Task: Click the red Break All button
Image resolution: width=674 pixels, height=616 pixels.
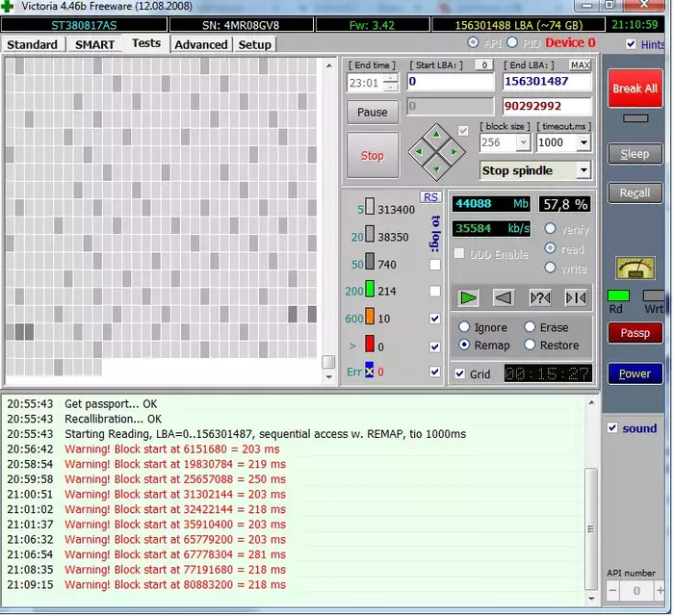Action: (x=635, y=89)
